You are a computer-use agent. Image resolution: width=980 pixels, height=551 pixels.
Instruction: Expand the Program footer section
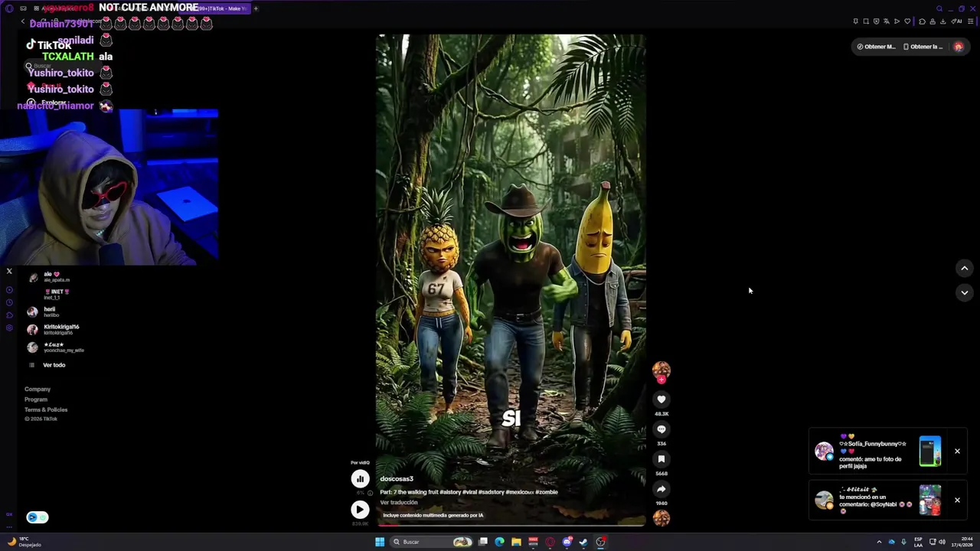click(x=36, y=399)
